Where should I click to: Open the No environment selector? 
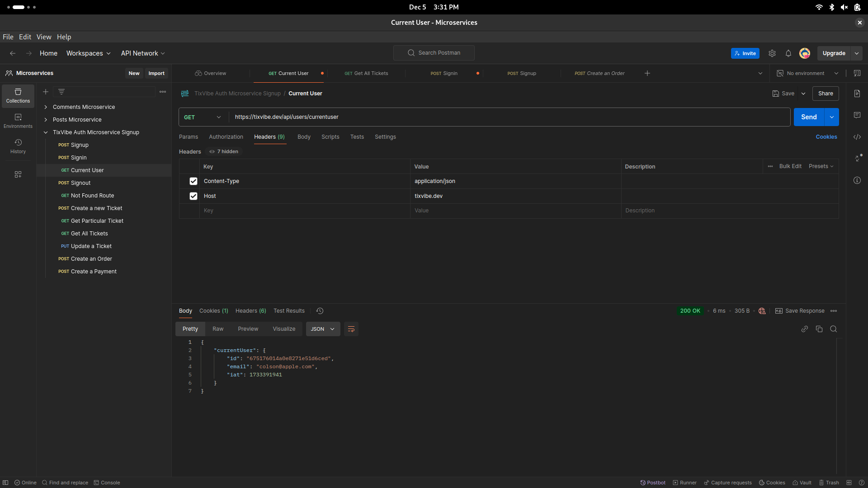pyautogui.click(x=807, y=73)
